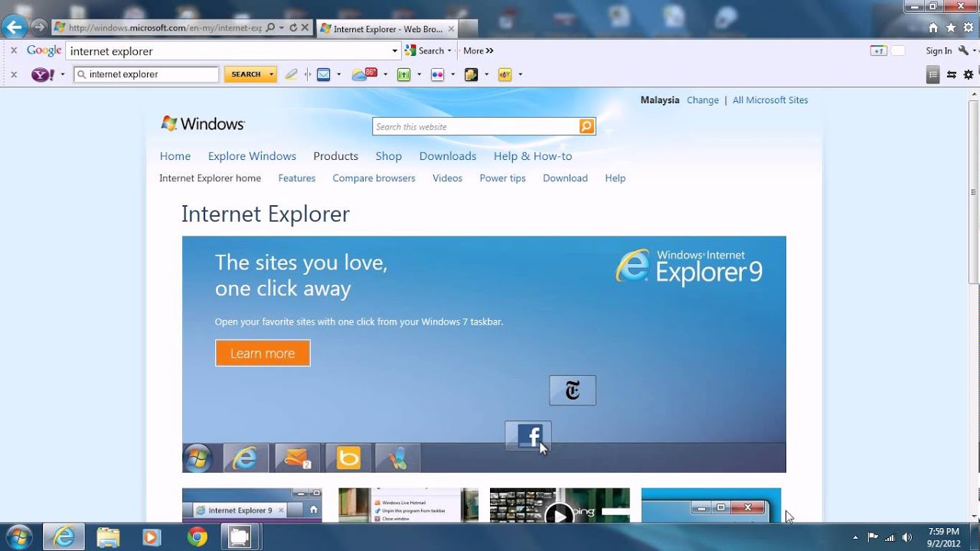This screenshot has width=980, height=551.
Task: Launch Google Chrome from the taskbar
Action: point(198,537)
